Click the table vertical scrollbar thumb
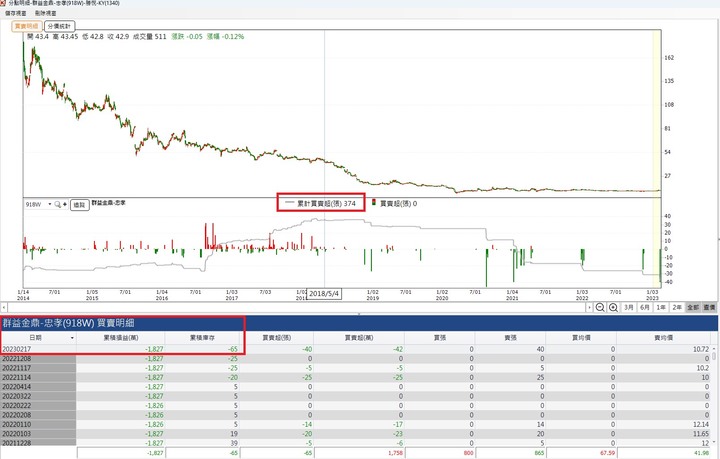 pyautogui.click(x=714, y=356)
